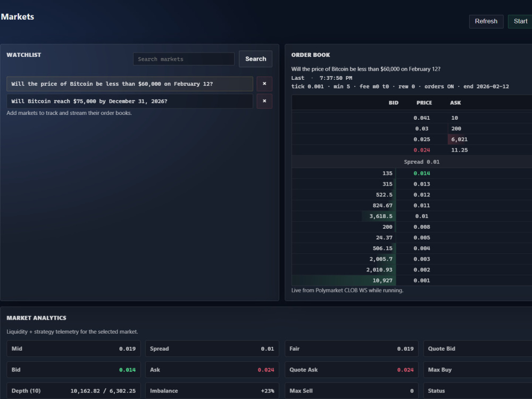This screenshot has width=532, height=399.
Task: Click bid size 506.15 cell
Action: click(383, 248)
